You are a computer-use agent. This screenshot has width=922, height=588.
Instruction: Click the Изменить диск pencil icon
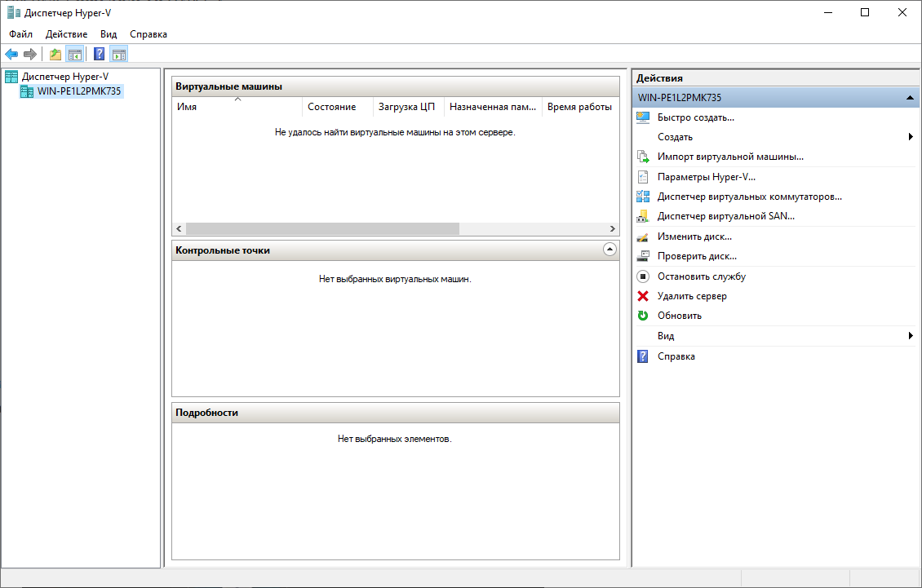click(x=643, y=237)
